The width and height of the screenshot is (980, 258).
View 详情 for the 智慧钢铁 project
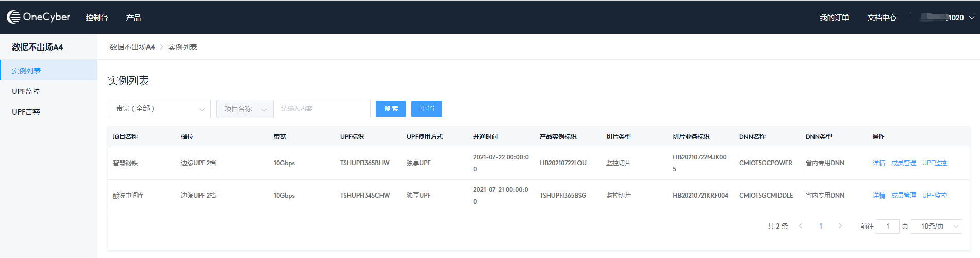(x=878, y=163)
